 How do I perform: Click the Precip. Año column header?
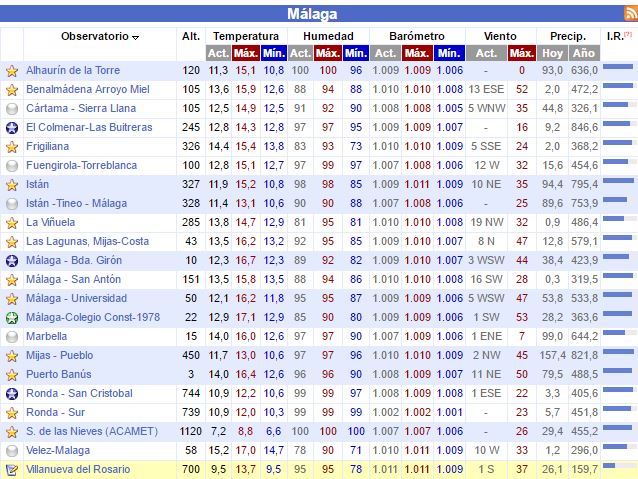pyautogui.click(x=584, y=53)
